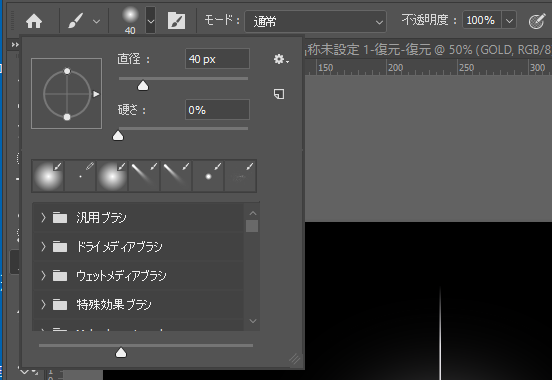This screenshot has height=380, width=552.
Task: Click the 汎用ブラシ folder icon
Action: coord(60,218)
